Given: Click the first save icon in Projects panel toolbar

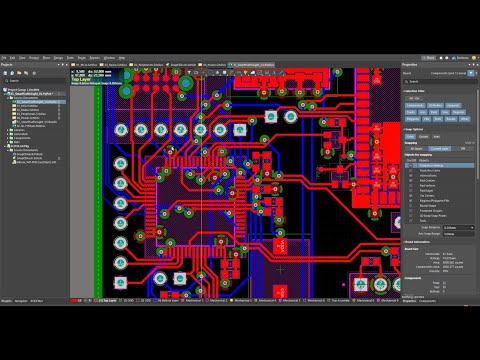Looking at the screenshot, I should pos(5,73).
